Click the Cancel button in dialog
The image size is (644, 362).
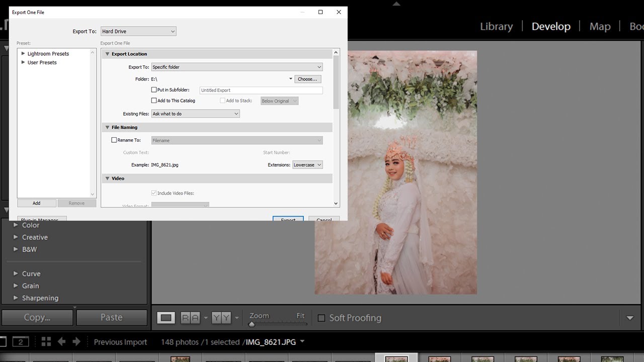pos(324,219)
